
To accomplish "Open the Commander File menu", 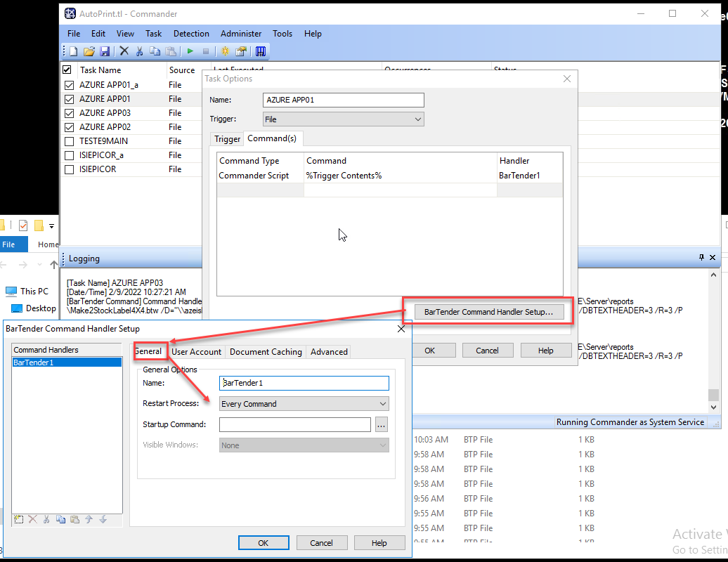I will click(x=74, y=34).
